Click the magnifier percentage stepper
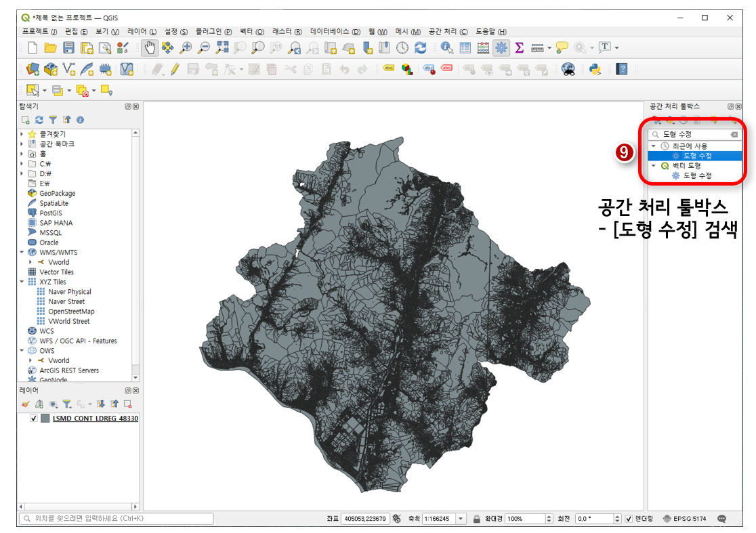 tap(549, 519)
